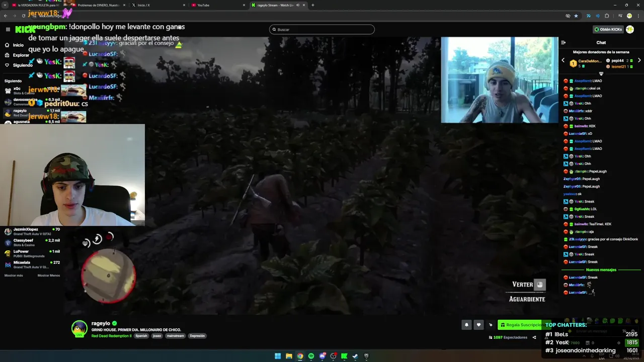Viewport: 644px width, 362px height.
Task: Open Epic Games from taskbar
Action: tap(366, 356)
